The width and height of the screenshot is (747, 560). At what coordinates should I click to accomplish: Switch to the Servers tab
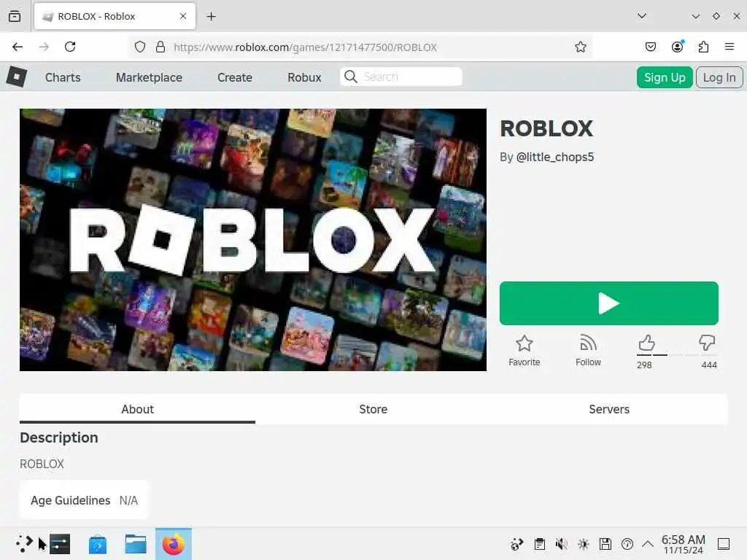click(609, 409)
